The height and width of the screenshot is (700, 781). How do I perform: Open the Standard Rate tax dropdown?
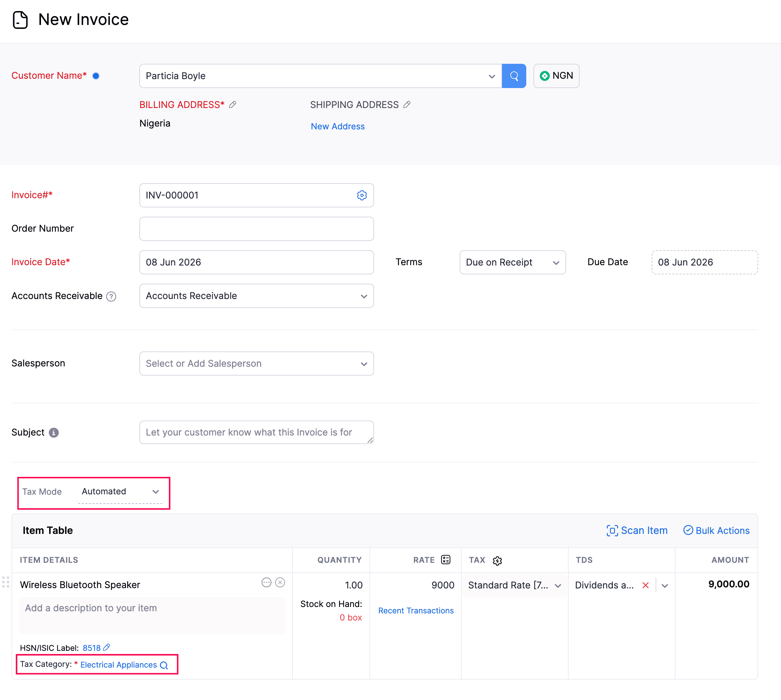(514, 585)
